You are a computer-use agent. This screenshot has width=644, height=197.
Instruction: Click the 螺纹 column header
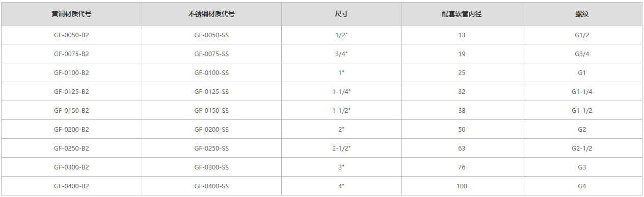[582, 14]
